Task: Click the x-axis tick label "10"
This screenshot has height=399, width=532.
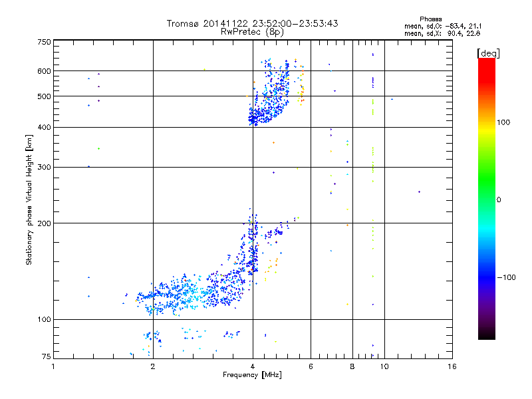Action: click(384, 366)
